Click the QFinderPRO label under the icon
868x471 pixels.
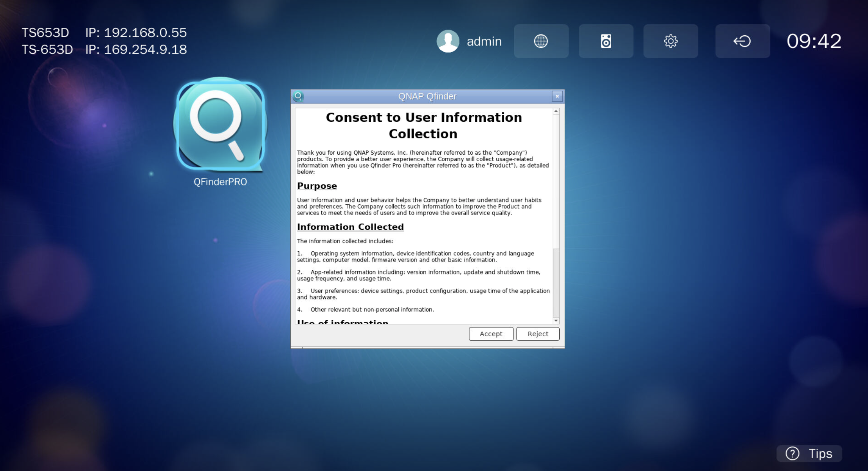220,182
